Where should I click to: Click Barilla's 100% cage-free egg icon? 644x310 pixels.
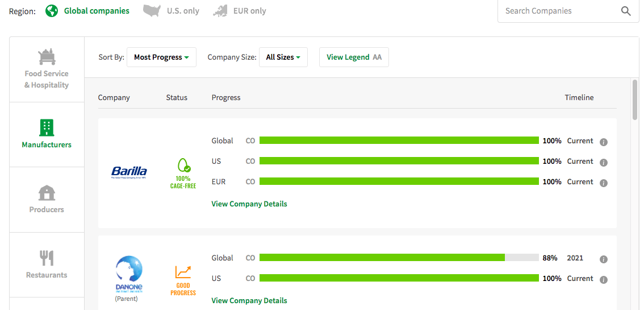point(183,166)
